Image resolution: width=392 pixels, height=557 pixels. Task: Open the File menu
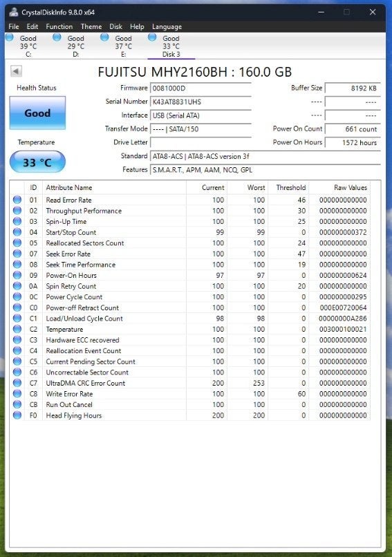pyautogui.click(x=14, y=27)
